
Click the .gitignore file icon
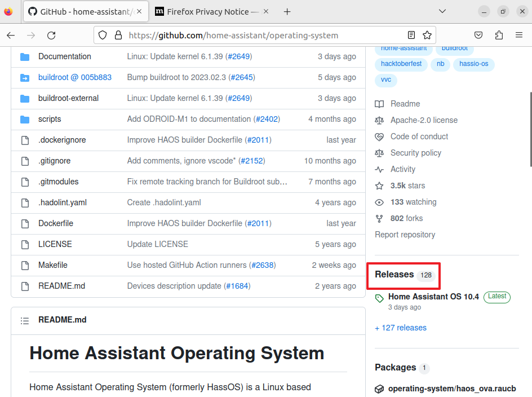pyautogui.click(x=25, y=161)
